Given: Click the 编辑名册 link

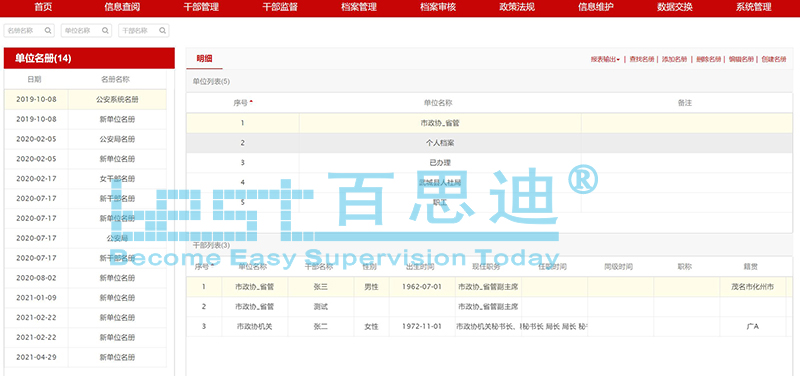Looking at the screenshot, I should (x=741, y=59).
